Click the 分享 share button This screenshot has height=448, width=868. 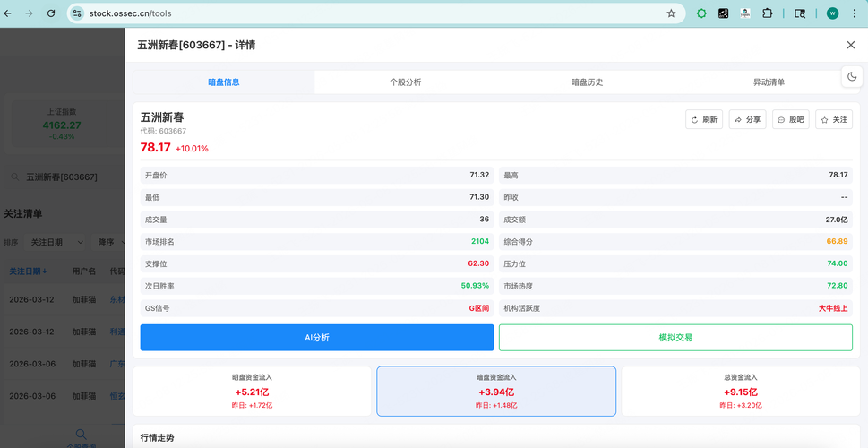(x=747, y=119)
